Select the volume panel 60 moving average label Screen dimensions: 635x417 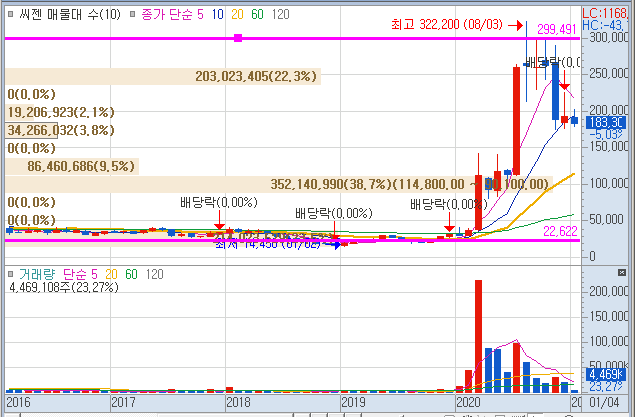tap(131, 274)
